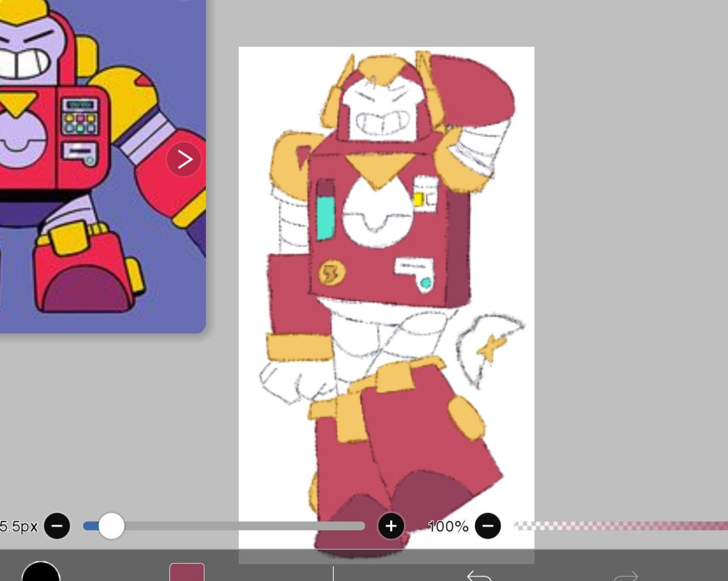The height and width of the screenshot is (581, 728).
Task: Click the checkered opacity slider track
Action: [x=621, y=526]
